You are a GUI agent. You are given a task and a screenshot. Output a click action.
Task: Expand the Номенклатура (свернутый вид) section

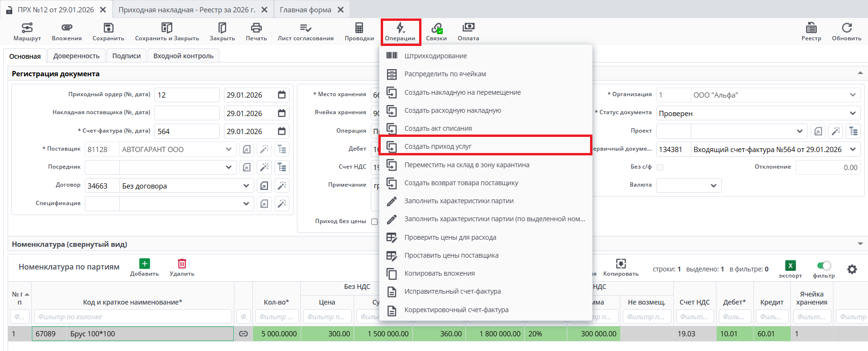[x=860, y=244]
